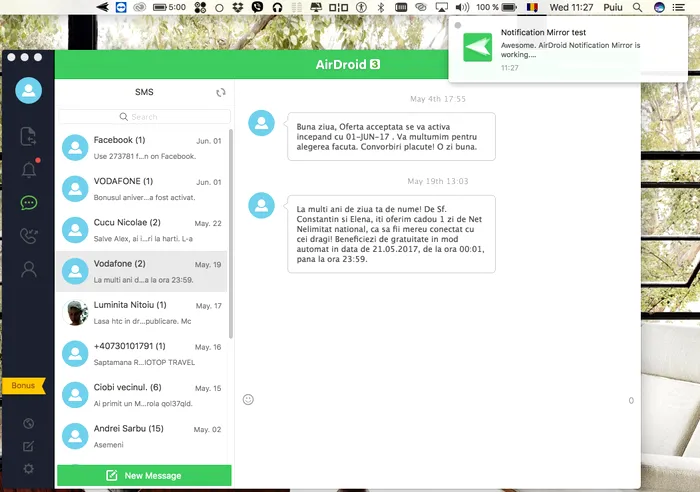Image resolution: width=700 pixels, height=492 pixels.
Task: Open Notification Center list icon
Action: (679, 7)
